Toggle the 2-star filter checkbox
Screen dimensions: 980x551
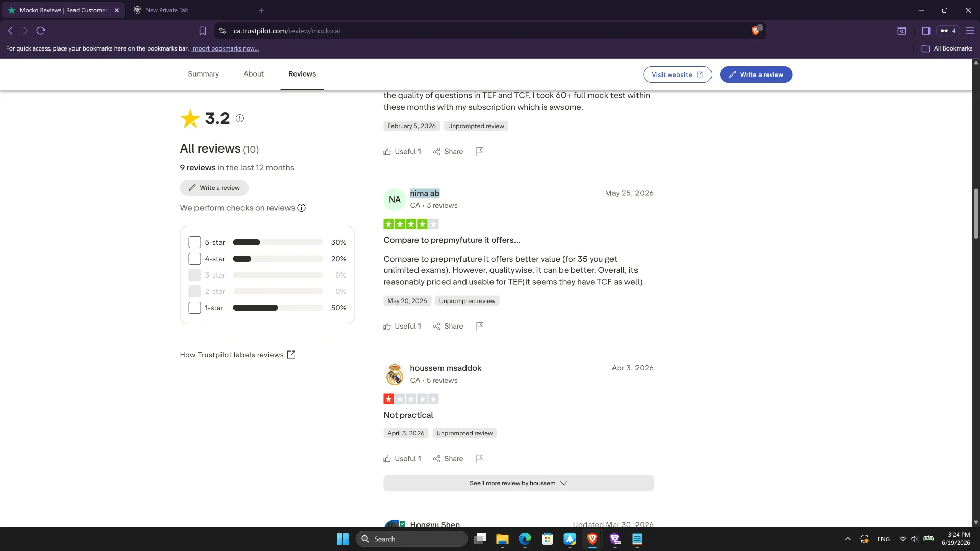pyautogui.click(x=194, y=291)
